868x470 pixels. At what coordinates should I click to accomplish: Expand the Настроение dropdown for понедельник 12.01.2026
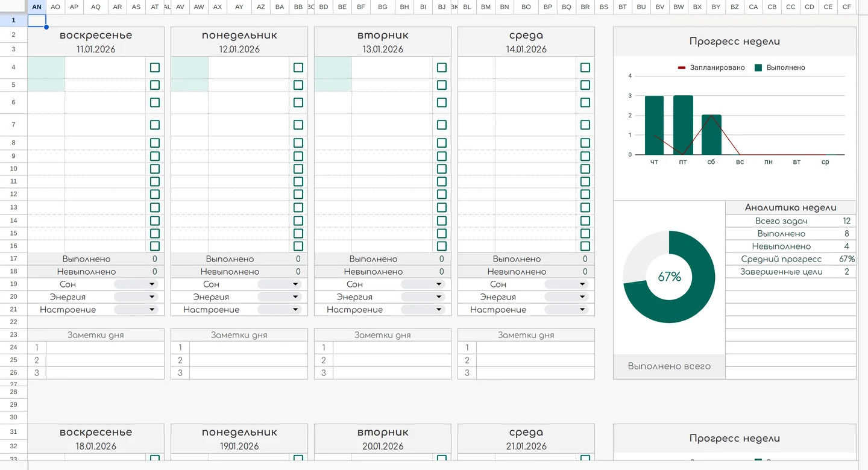280,310
